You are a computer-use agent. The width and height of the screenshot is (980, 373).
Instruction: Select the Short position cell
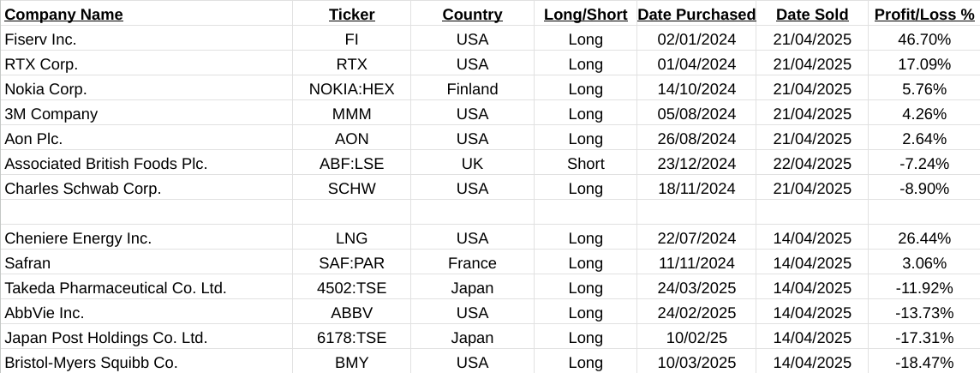[585, 164]
